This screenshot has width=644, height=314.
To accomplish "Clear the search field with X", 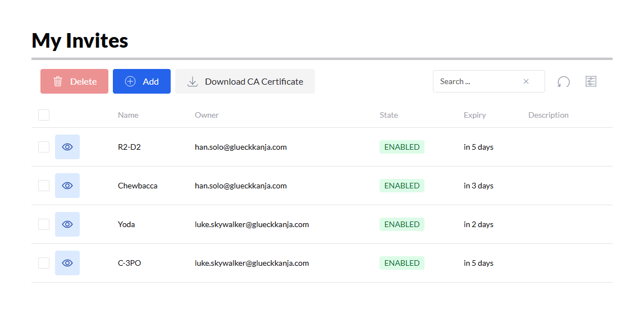I will coord(526,81).
